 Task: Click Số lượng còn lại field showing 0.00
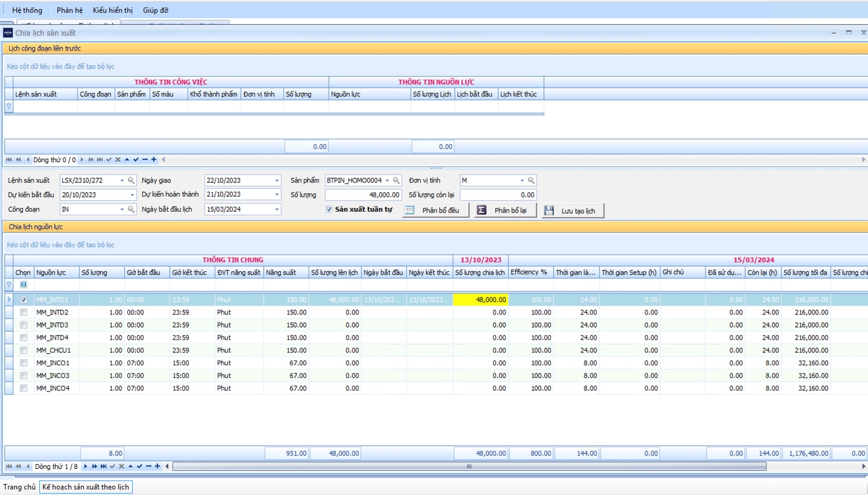pyautogui.click(x=498, y=195)
